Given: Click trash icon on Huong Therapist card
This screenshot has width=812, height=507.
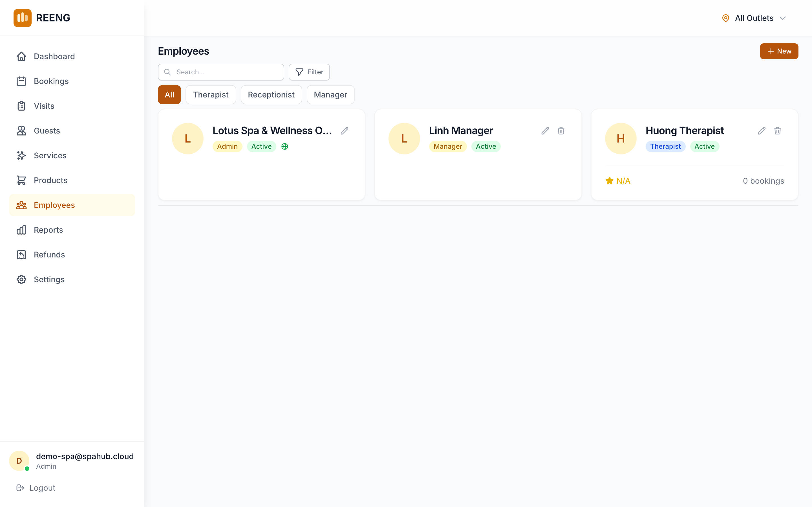Looking at the screenshot, I should tap(777, 131).
